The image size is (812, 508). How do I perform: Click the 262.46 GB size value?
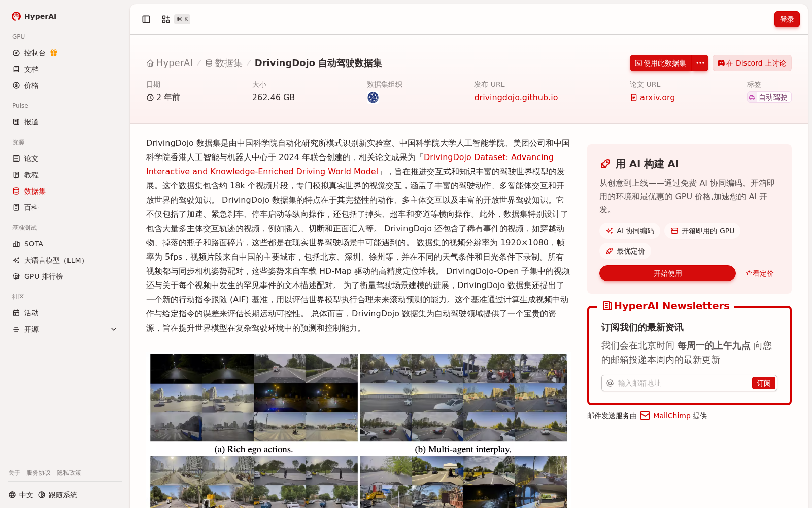pyautogui.click(x=274, y=97)
